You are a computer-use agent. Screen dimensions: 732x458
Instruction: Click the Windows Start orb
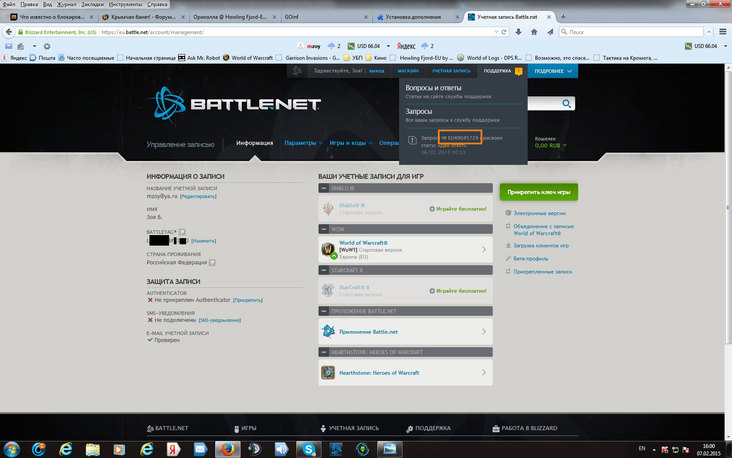[x=12, y=449]
